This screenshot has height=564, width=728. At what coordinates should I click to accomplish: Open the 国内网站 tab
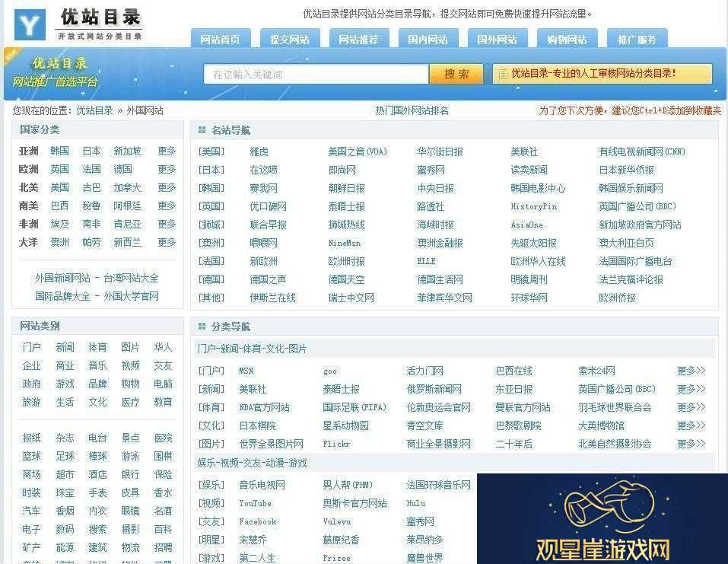click(428, 40)
